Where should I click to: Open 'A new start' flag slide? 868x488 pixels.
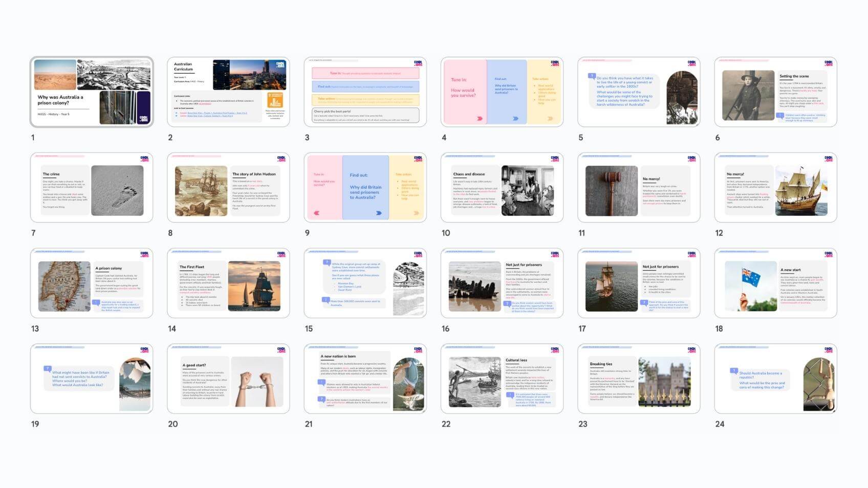(x=775, y=283)
